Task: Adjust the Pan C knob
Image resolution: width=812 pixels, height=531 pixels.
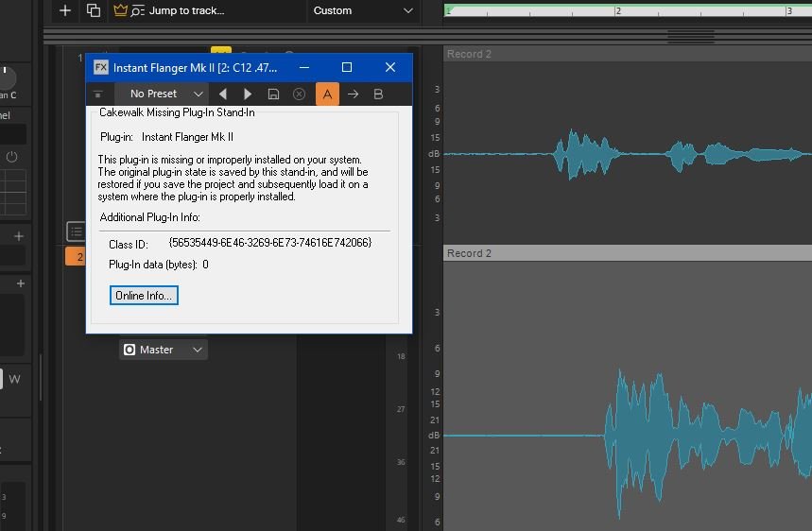Action: pos(7,77)
